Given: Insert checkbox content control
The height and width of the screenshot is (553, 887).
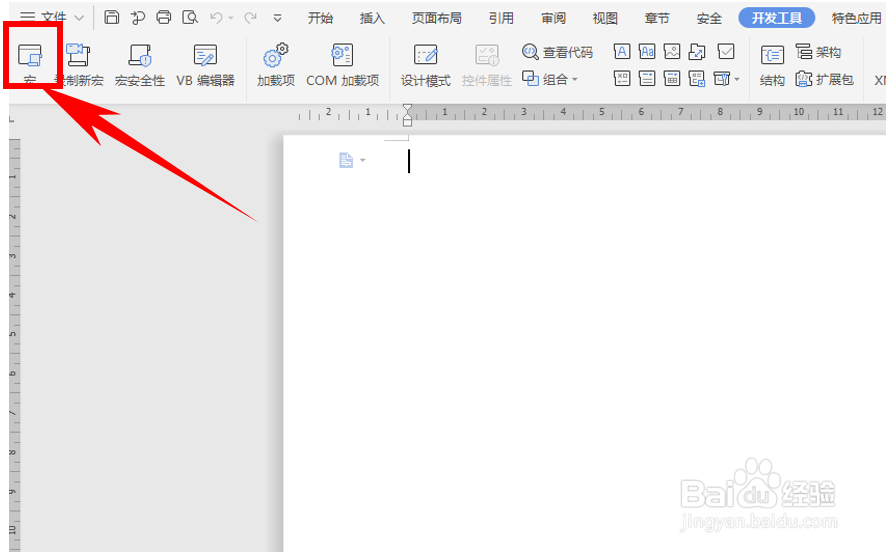Looking at the screenshot, I should (726, 52).
